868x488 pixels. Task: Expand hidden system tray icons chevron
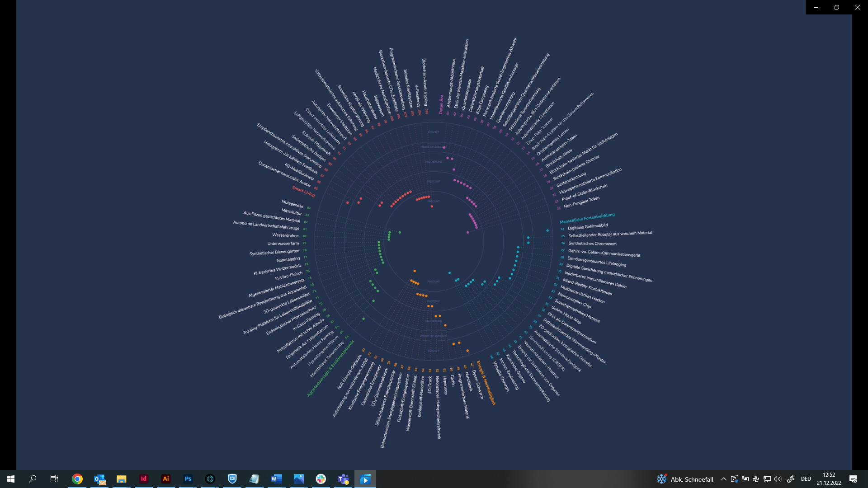coord(723,479)
